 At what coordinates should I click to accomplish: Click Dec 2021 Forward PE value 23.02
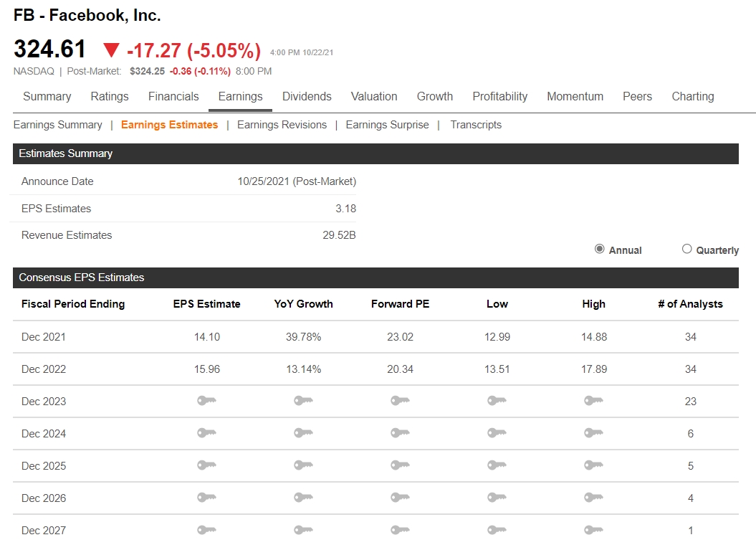coord(400,337)
